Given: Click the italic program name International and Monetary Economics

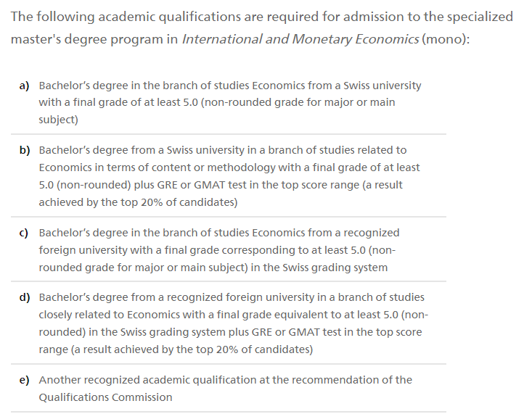Looking at the screenshot, I should 300,38.
